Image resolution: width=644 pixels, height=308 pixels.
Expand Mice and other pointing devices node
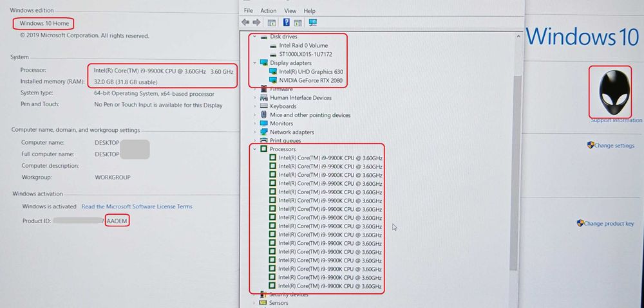pyautogui.click(x=254, y=115)
